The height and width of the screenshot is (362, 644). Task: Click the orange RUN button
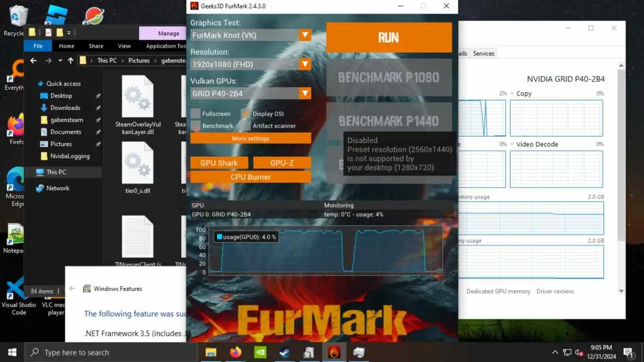(x=389, y=38)
